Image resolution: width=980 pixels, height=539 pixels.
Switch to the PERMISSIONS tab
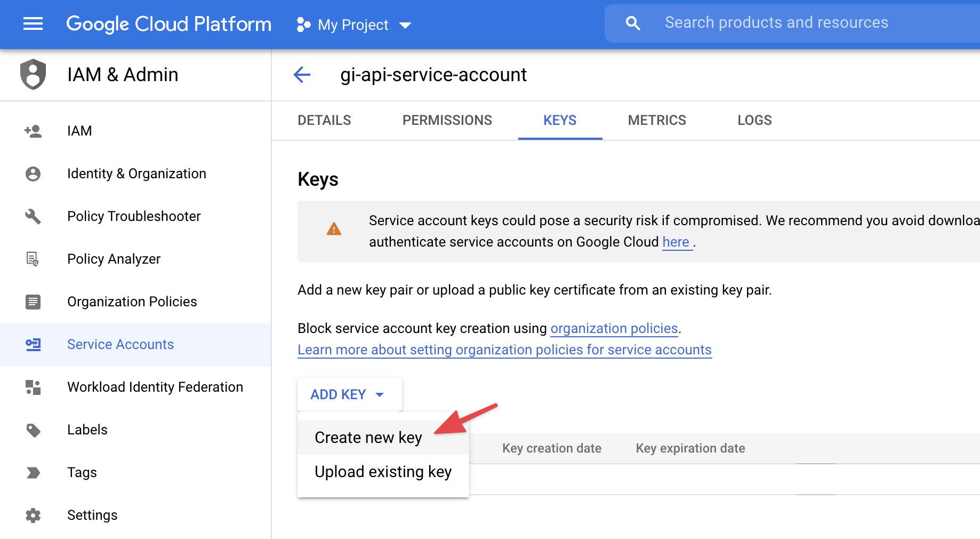point(447,120)
